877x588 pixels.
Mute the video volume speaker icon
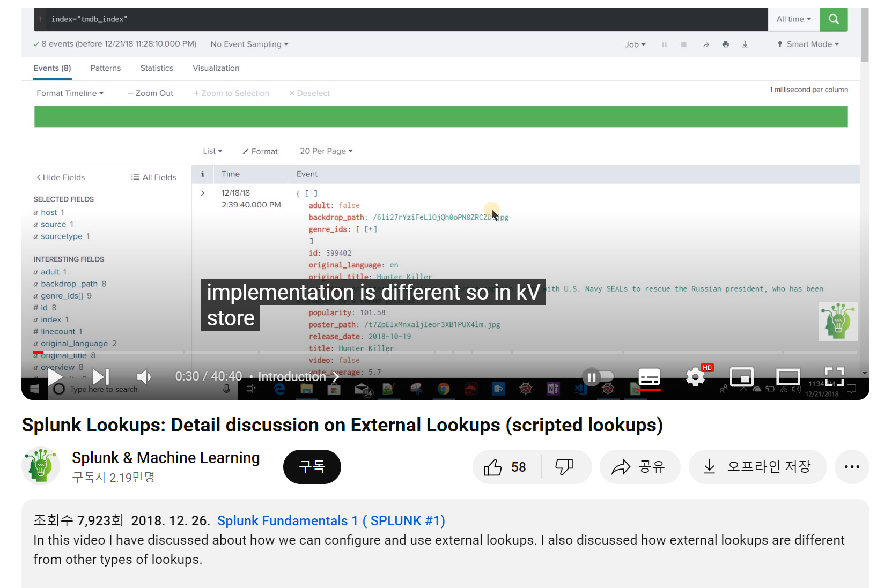(144, 377)
